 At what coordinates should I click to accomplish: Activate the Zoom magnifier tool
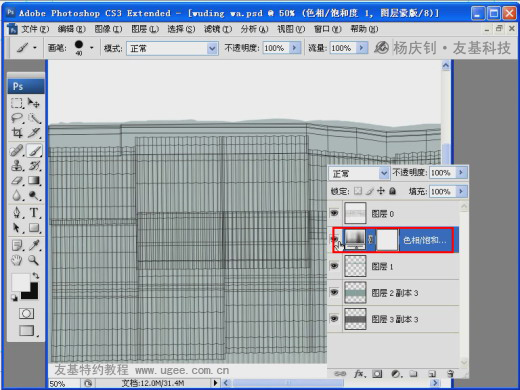(33, 260)
